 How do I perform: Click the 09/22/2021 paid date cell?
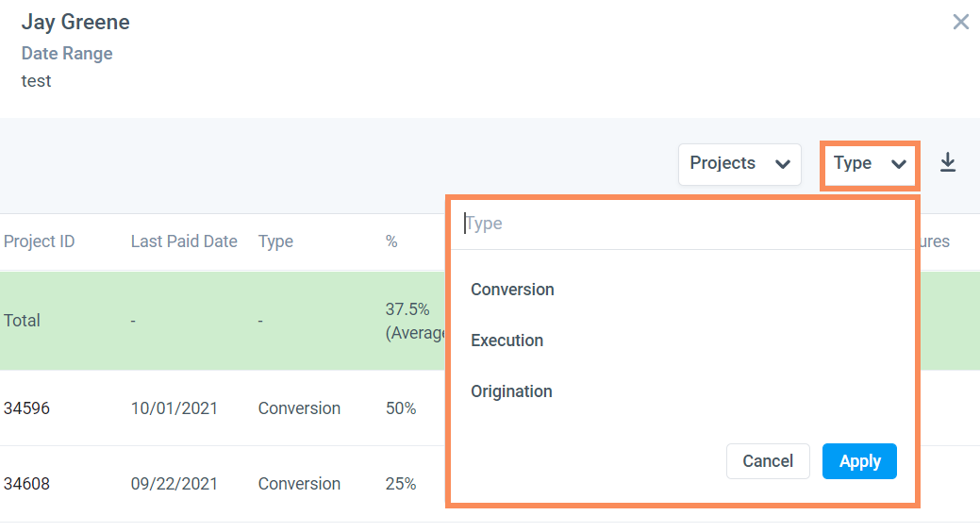[174, 484]
